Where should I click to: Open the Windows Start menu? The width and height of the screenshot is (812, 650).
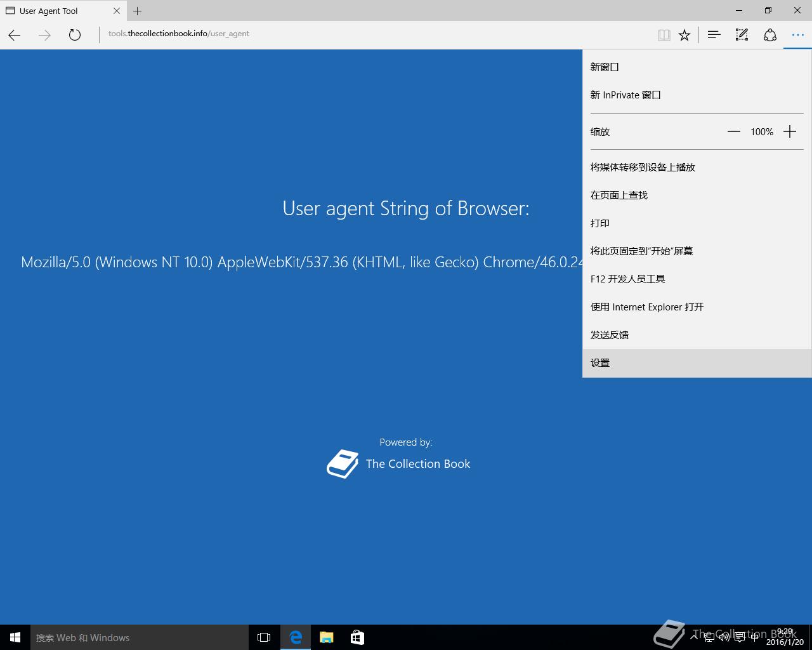pos(15,637)
